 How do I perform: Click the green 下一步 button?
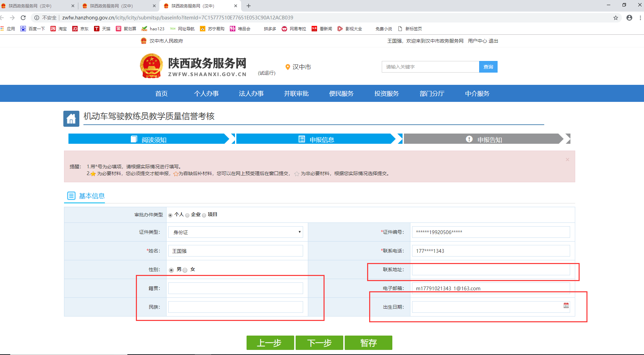[319, 343]
